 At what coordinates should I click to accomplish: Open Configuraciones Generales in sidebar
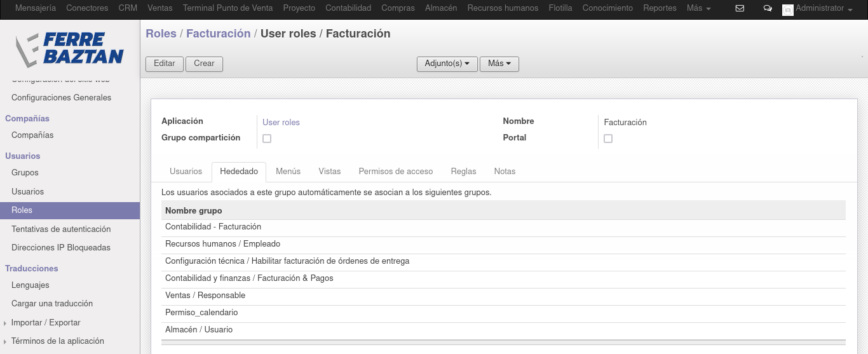(61, 98)
